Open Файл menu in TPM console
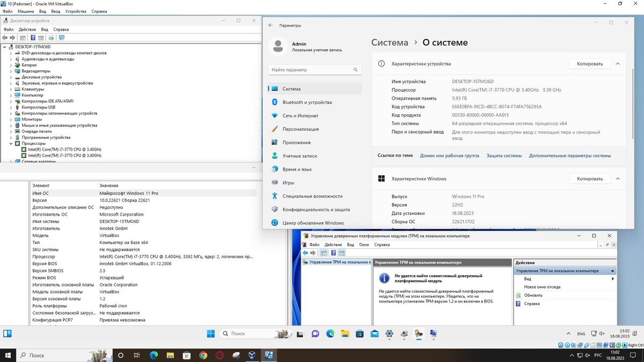This screenshot has height=362, width=644. [x=314, y=245]
